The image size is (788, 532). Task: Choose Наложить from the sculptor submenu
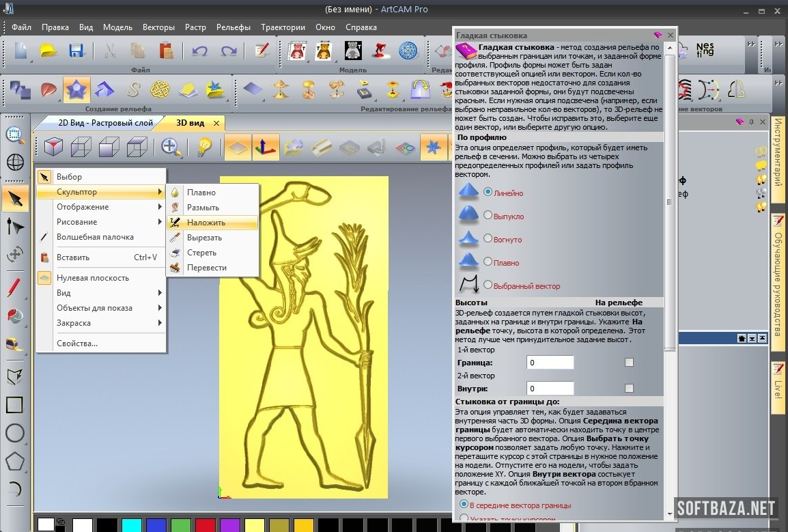[206, 223]
